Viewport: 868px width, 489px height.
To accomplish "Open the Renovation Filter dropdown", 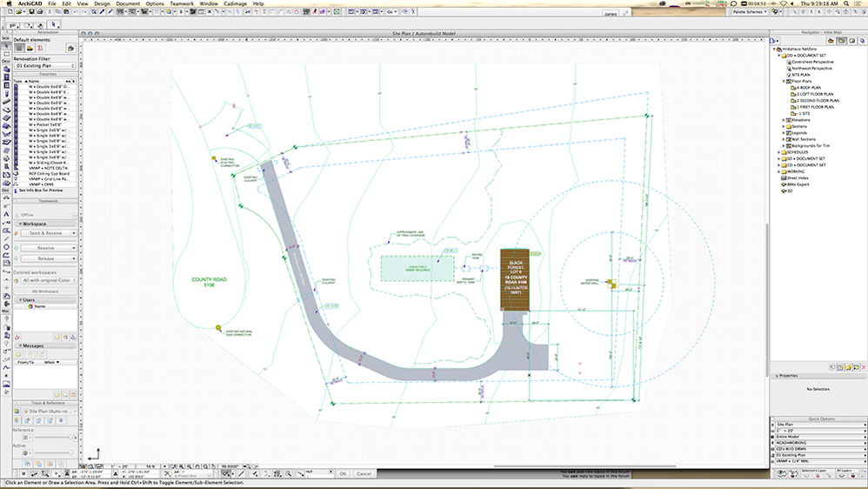I will (45, 65).
